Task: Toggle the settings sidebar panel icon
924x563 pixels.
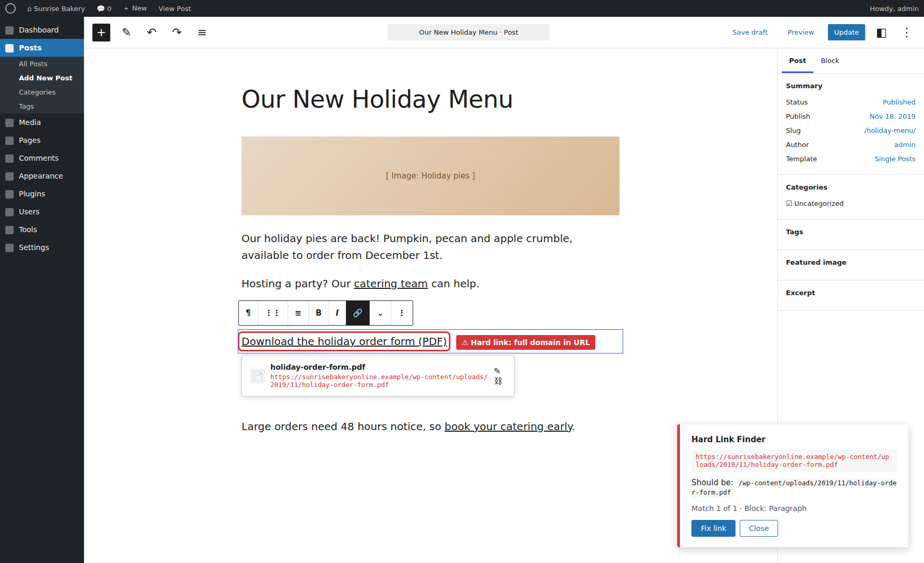Action: pos(881,33)
